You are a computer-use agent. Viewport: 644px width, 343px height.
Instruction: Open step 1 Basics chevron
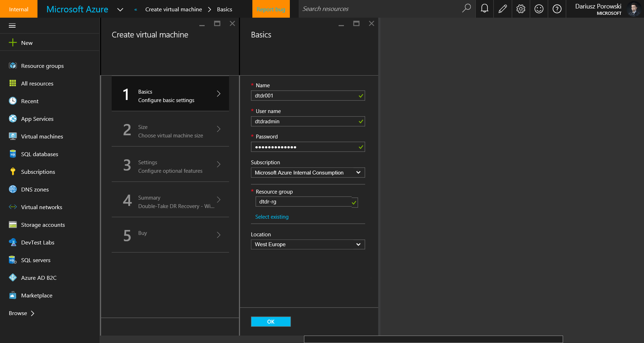pyautogui.click(x=219, y=94)
